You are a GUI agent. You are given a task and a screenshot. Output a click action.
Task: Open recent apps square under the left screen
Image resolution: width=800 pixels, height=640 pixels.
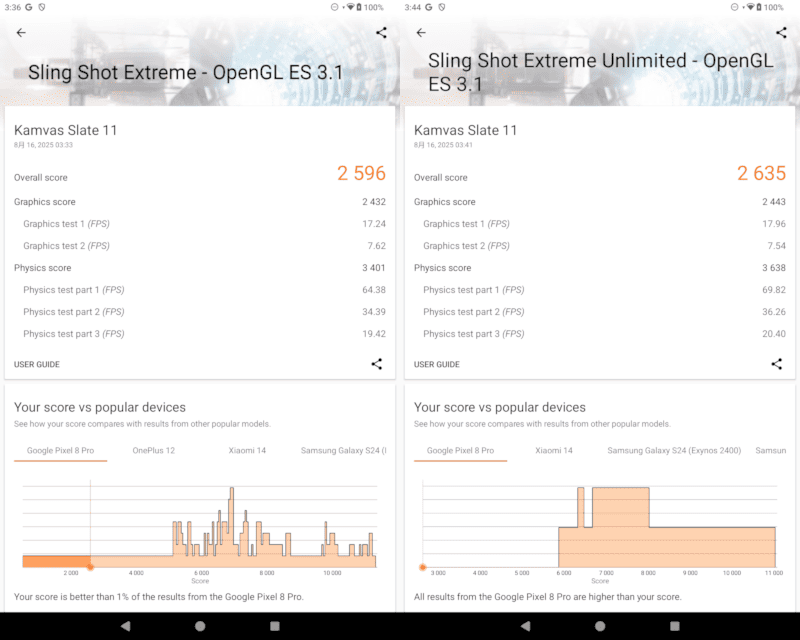[275, 626]
